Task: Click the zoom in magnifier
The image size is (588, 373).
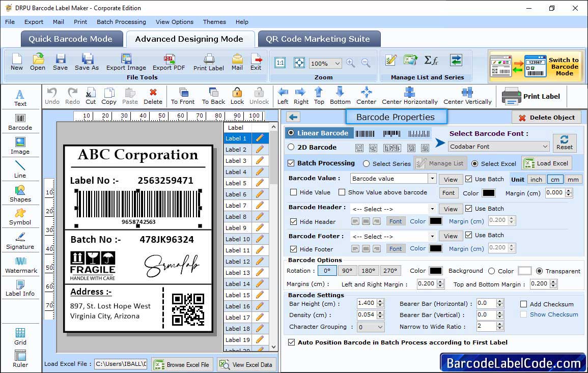Action: tap(351, 63)
